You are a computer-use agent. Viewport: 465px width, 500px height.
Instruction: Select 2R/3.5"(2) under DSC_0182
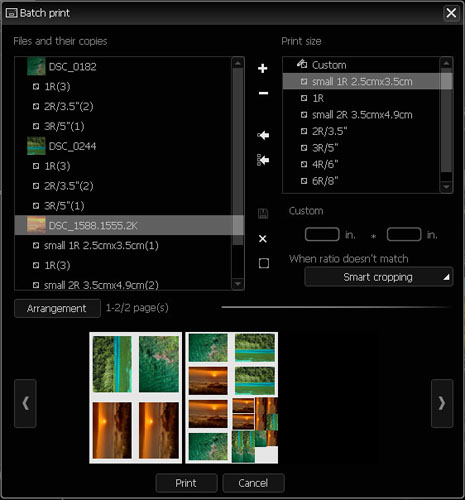coord(123,106)
